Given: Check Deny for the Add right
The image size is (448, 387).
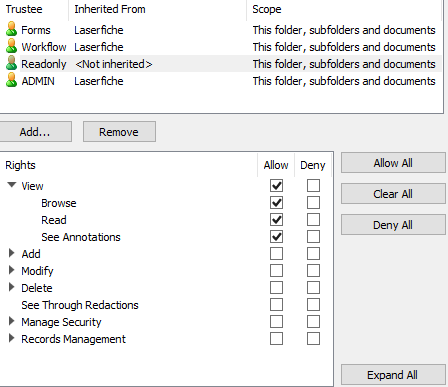Looking at the screenshot, I should pyautogui.click(x=313, y=254).
